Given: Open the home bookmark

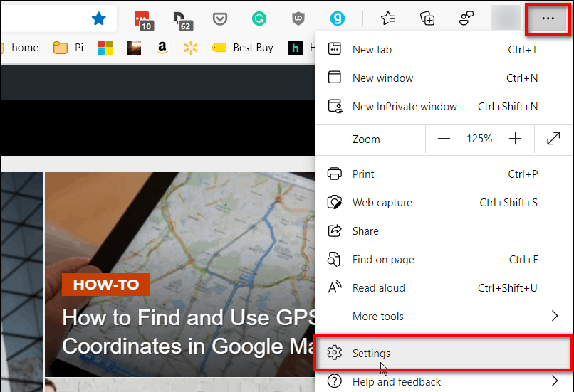Looking at the screenshot, I should [21, 48].
